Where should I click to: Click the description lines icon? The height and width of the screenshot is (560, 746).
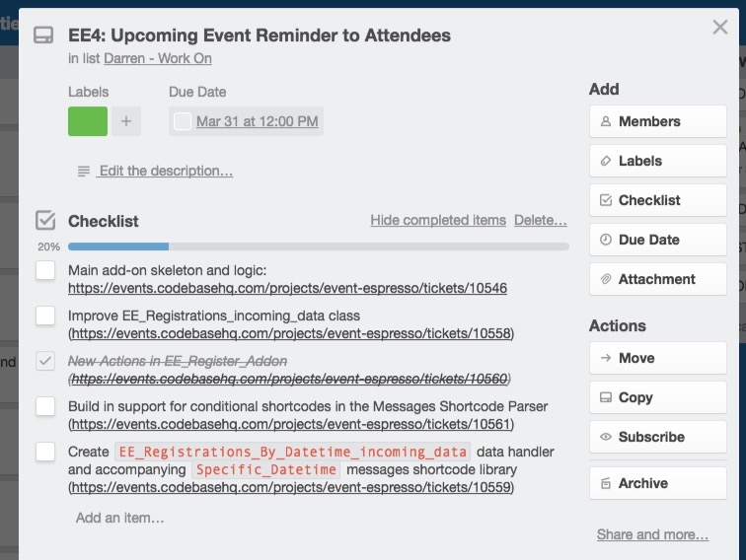[x=84, y=172]
